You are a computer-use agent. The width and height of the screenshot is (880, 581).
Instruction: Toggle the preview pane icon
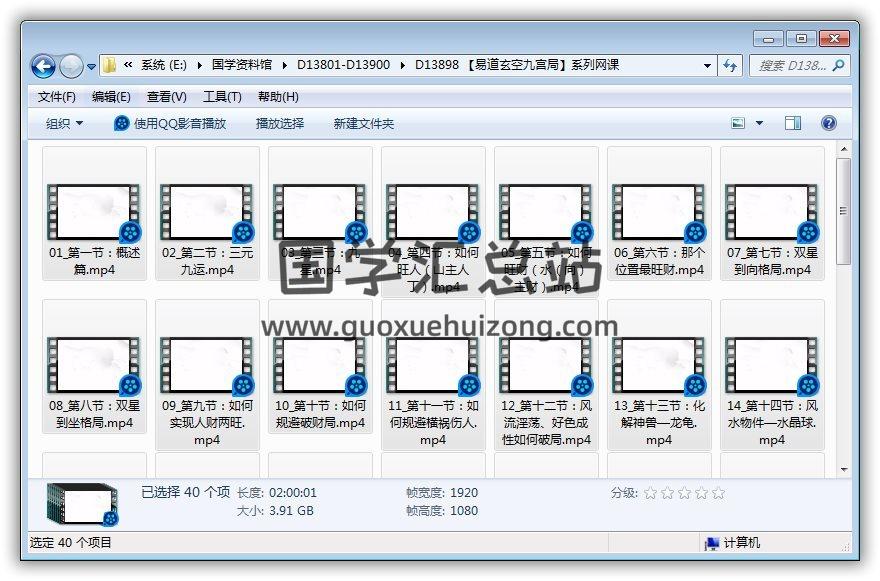[x=793, y=124]
